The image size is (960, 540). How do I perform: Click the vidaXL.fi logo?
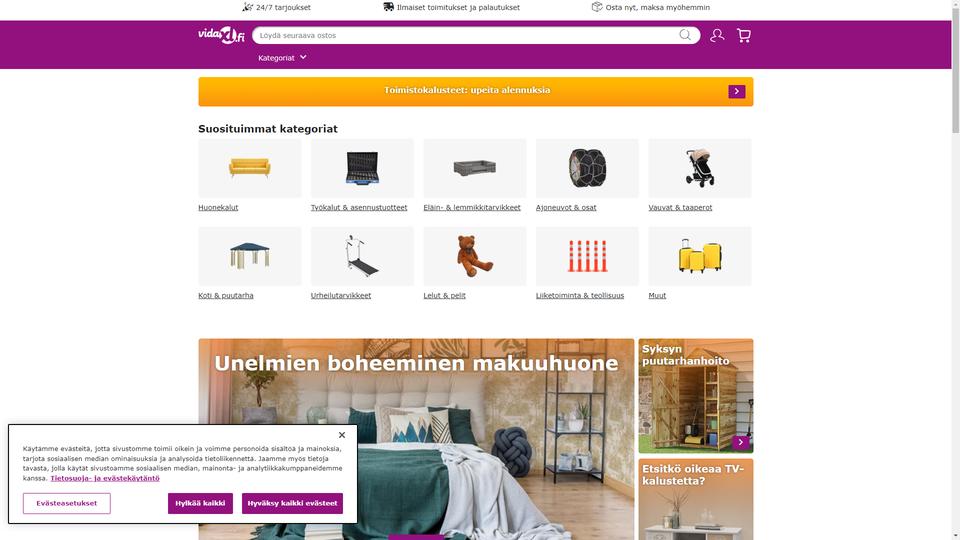[222, 36]
